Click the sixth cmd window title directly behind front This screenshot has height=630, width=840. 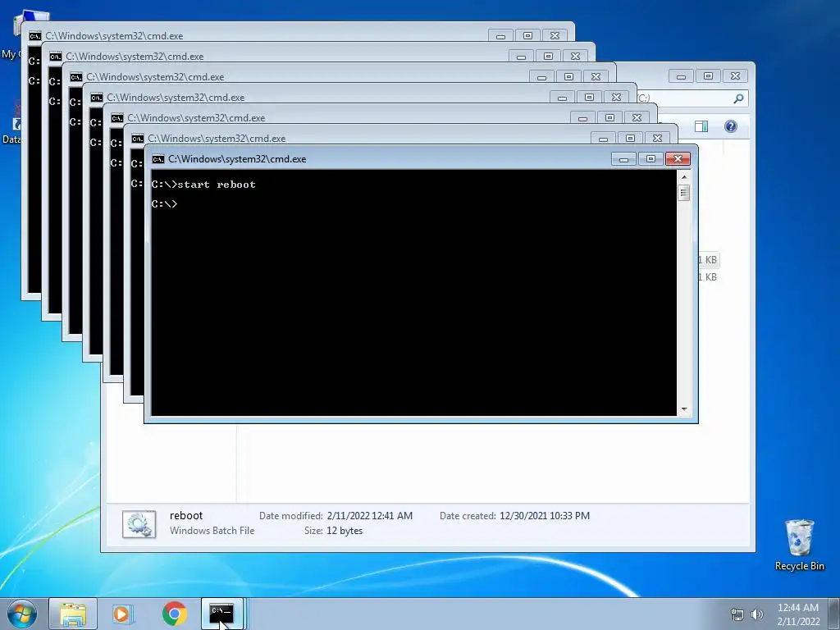[217, 138]
